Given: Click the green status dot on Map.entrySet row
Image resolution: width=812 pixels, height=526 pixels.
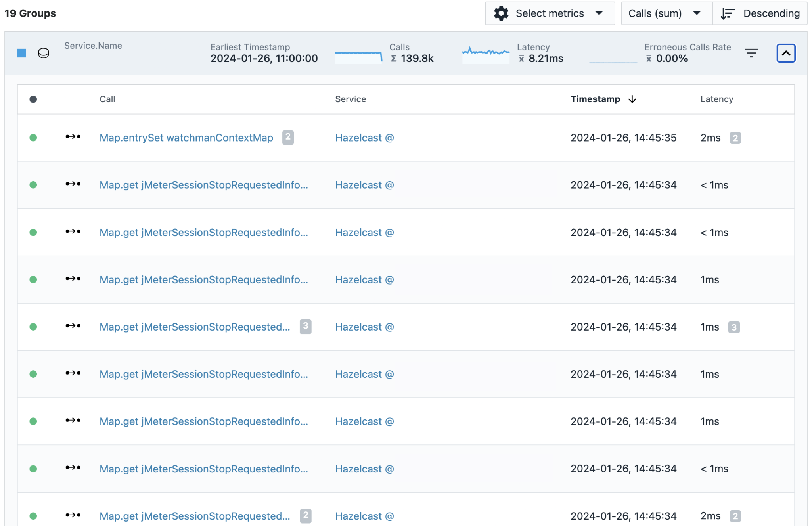Looking at the screenshot, I should (x=33, y=138).
